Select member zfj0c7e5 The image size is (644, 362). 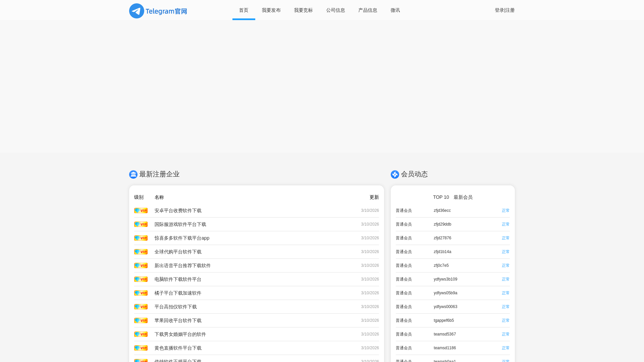(441, 265)
